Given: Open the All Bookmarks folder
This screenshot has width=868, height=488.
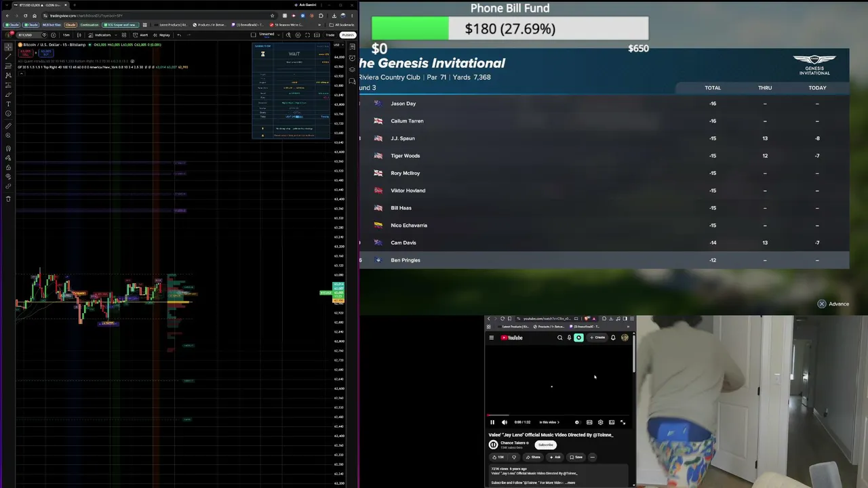Looking at the screenshot, I should point(341,25).
